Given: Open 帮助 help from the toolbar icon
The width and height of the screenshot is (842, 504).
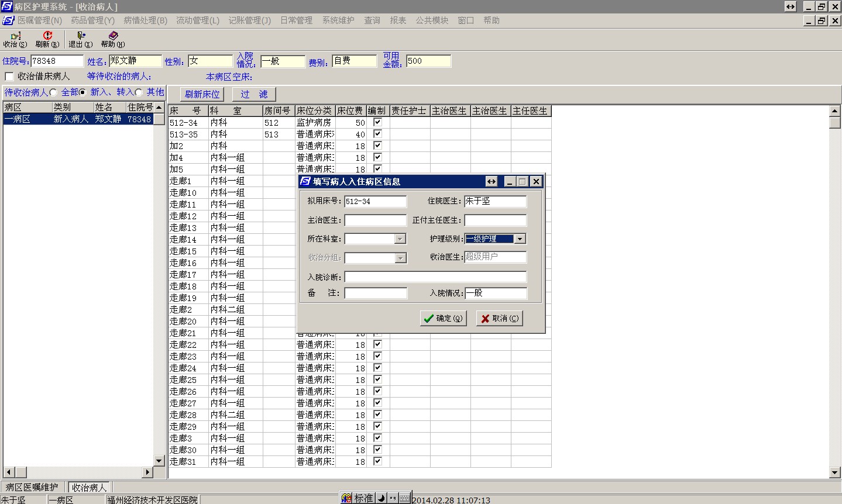Looking at the screenshot, I should (x=113, y=36).
